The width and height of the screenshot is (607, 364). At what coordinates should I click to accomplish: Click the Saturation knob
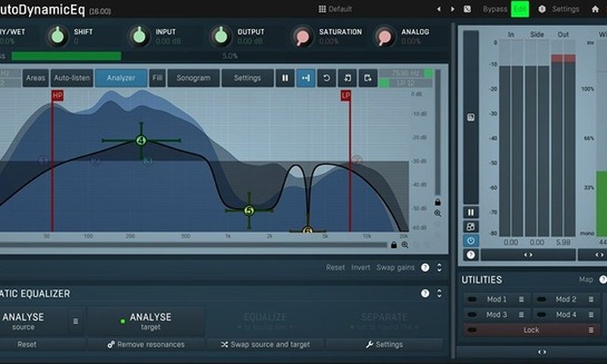click(303, 36)
